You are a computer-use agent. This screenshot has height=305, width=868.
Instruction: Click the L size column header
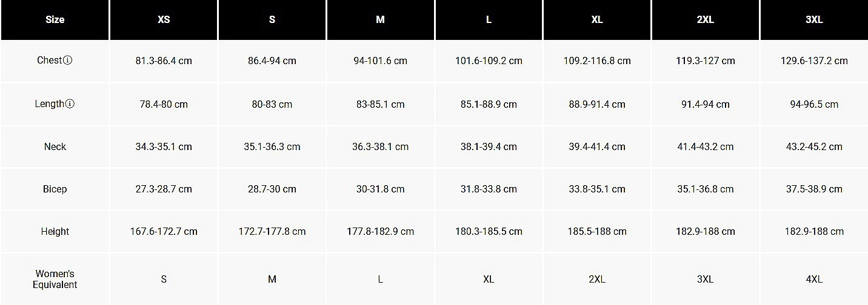click(x=489, y=19)
